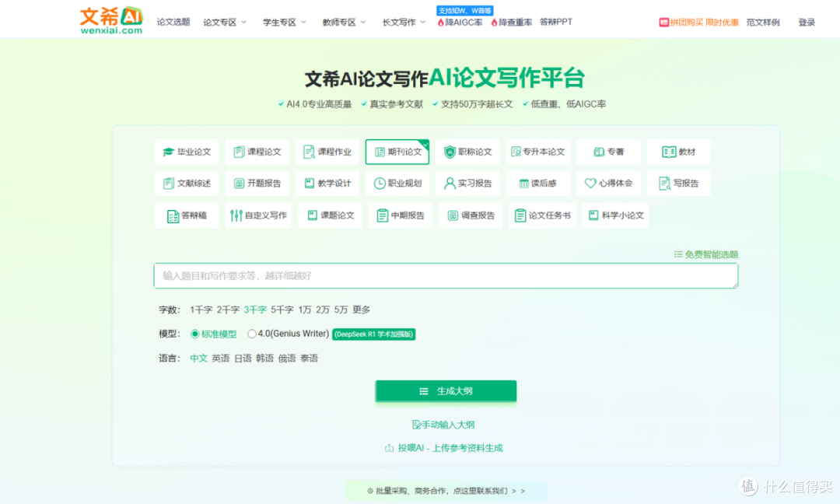
Task: Choose 泰语 as the writing language
Action: [309, 359]
